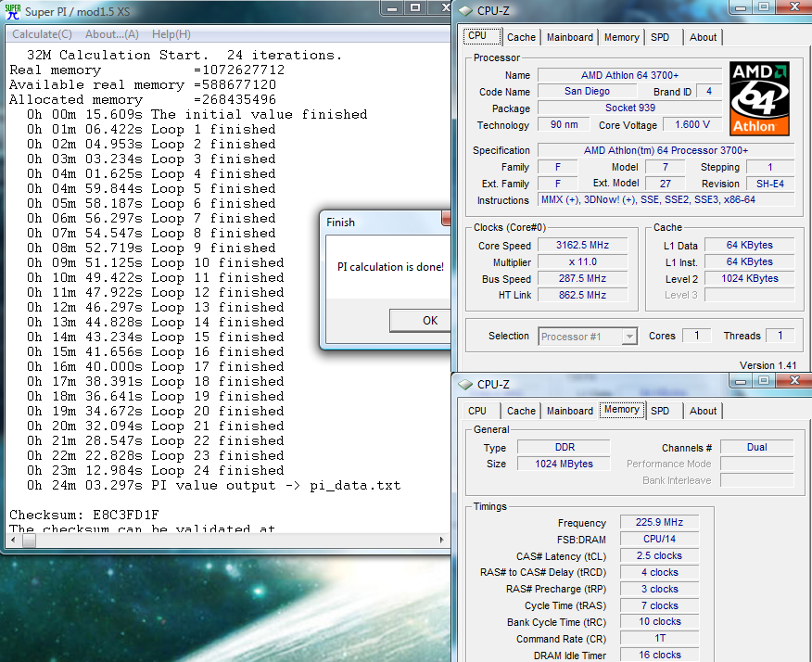Click the Specification field in CPU-Z
The width and height of the screenshot is (812, 662).
(x=666, y=150)
